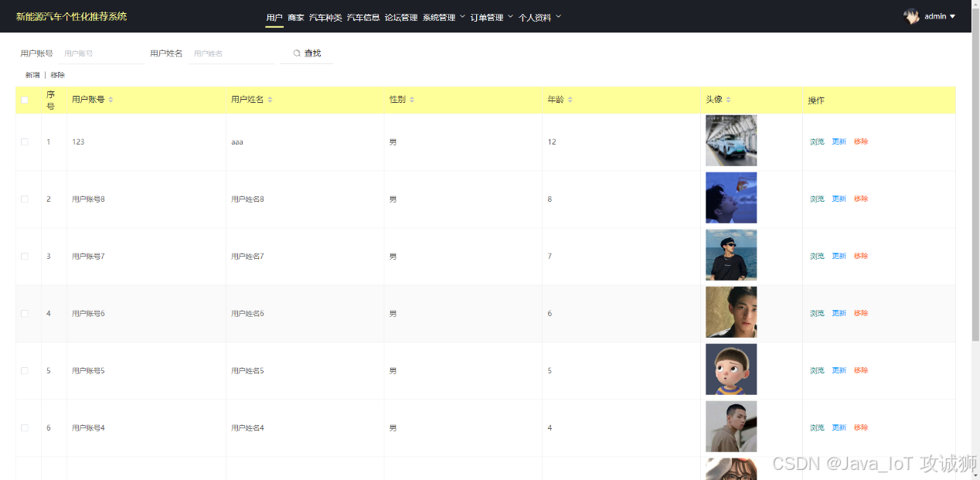Open the 论坛管理 nav item
Viewport: 980px width, 480px height.
[401, 17]
